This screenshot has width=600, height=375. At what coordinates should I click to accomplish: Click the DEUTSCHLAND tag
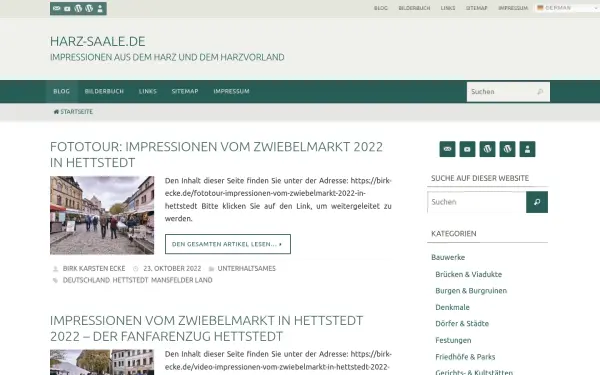click(86, 280)
